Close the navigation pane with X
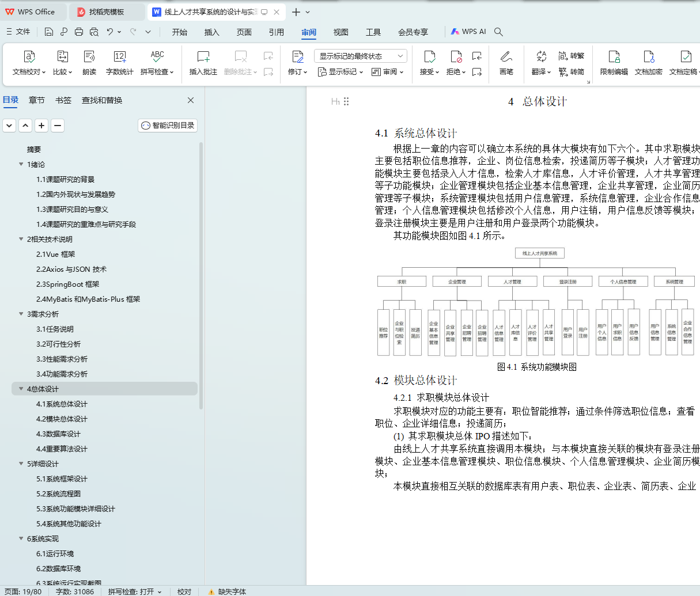 191,100
